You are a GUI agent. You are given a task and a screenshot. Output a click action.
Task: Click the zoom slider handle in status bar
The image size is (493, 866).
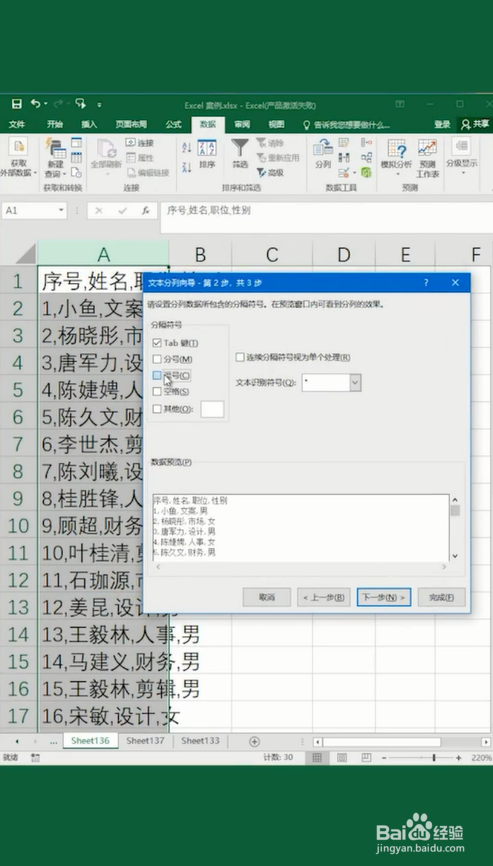[x=434, y=758]
